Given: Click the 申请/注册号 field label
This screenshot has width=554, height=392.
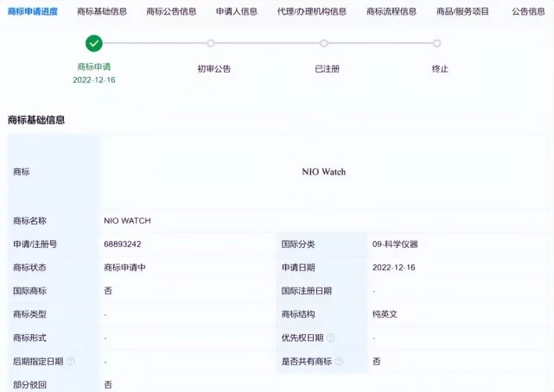Looking at the screenshot, I should [x=35, y=244].
